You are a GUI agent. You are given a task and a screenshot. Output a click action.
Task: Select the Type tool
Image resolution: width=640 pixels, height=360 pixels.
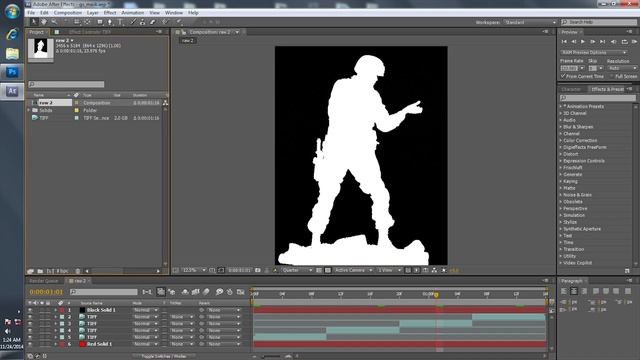[120, 22]
